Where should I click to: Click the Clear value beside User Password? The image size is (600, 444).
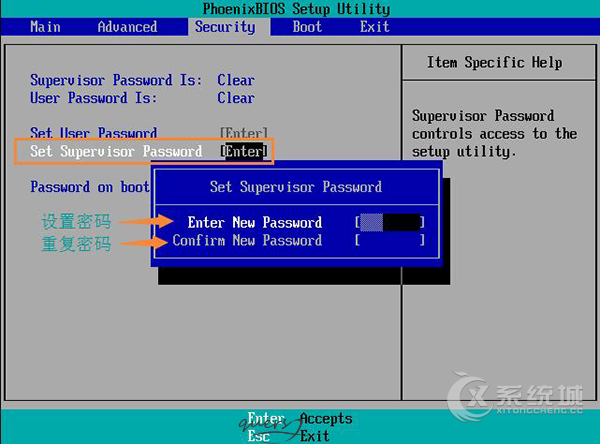[x=236, y=98]
